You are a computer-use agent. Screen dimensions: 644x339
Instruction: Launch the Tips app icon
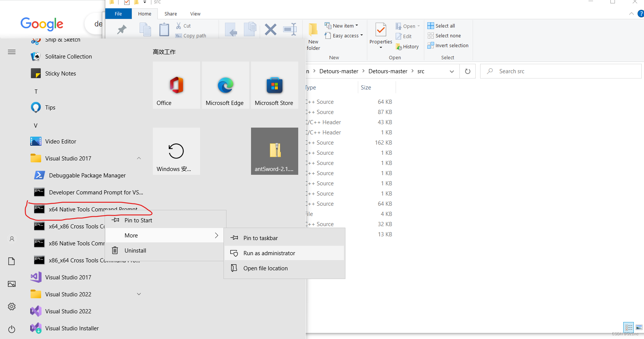coord(36,108)
